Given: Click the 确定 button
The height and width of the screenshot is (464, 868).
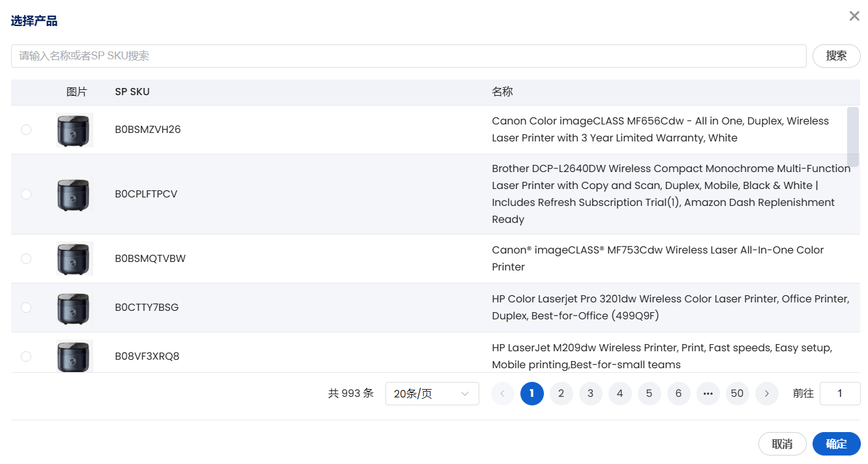Looking at the screenshot, I should click(x=837, y=444).
